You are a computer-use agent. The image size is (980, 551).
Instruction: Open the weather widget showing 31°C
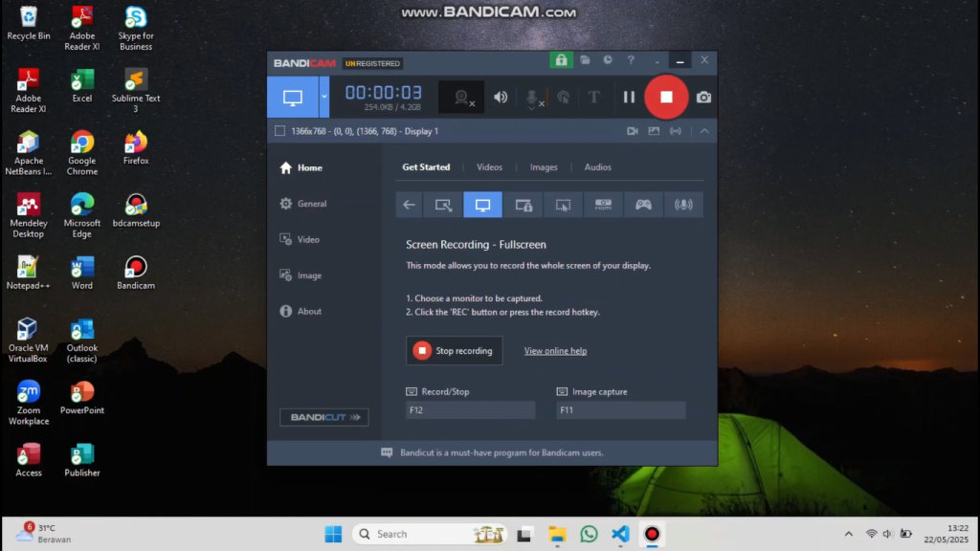[x=44, y=534]
